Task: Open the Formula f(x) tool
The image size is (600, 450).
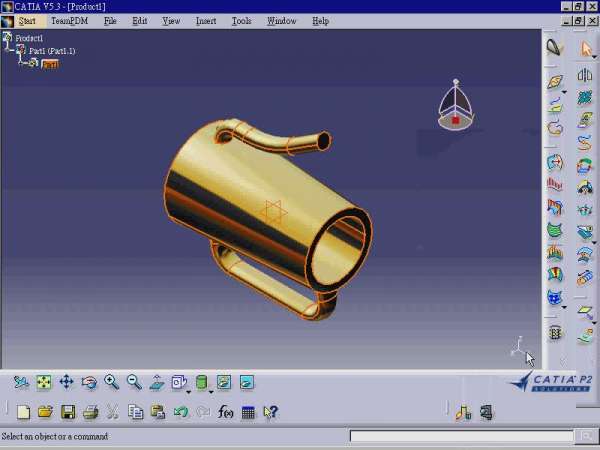Action: [x=225, y=412]
